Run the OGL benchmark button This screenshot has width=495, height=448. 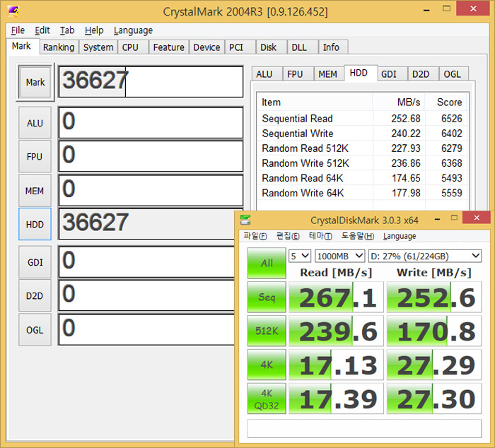(x=35, y=330)
